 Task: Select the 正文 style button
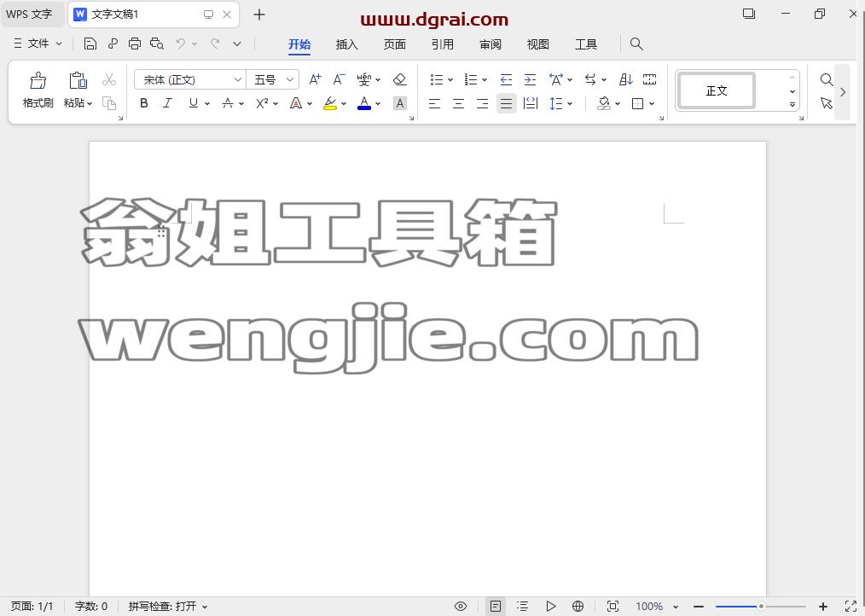click(x=717, y=90)
